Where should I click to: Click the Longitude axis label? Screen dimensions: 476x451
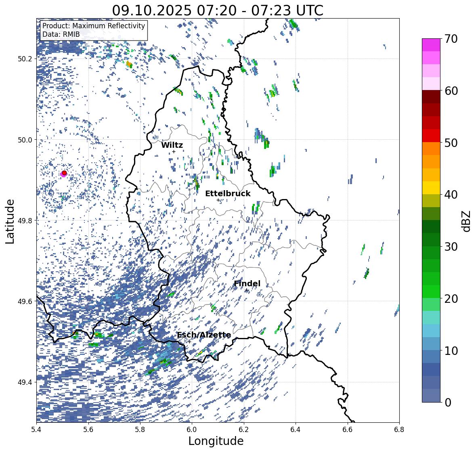pyautogui.click(x=216, y=441)
